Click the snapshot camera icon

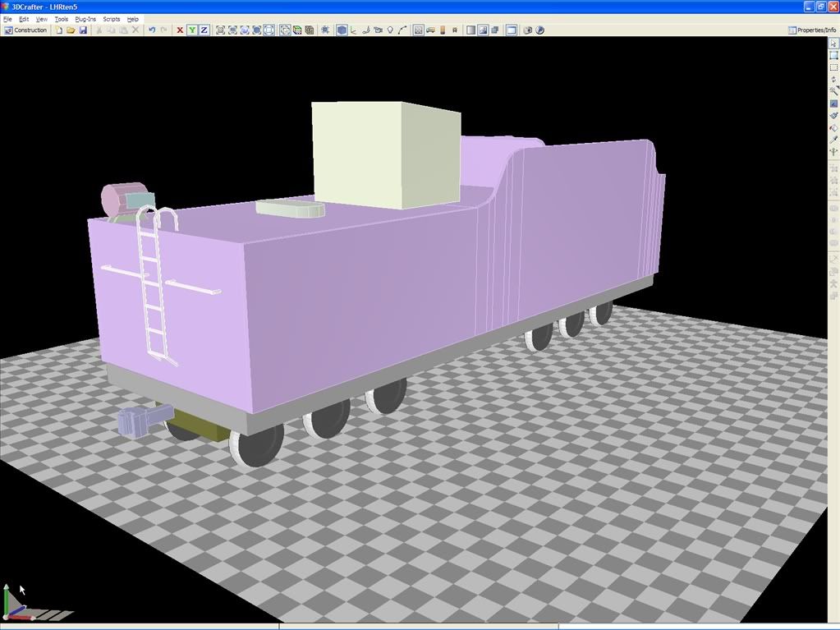[528, 30]
